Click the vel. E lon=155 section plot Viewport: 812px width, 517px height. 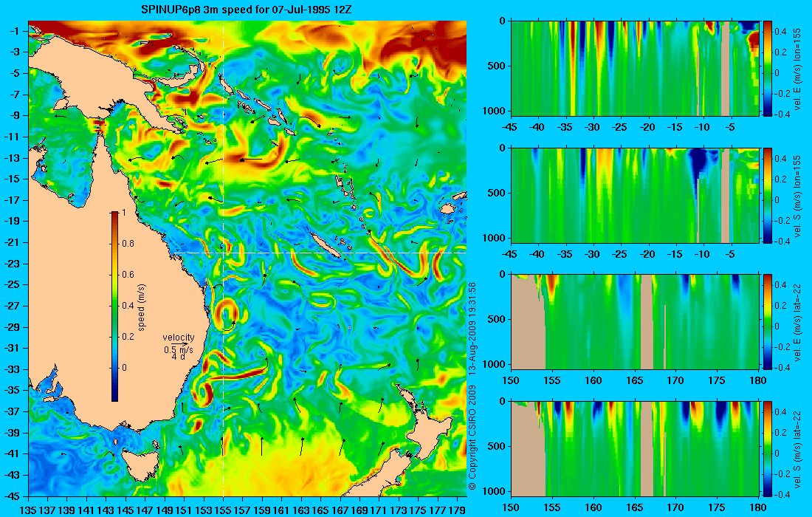[x=635, y=69]
